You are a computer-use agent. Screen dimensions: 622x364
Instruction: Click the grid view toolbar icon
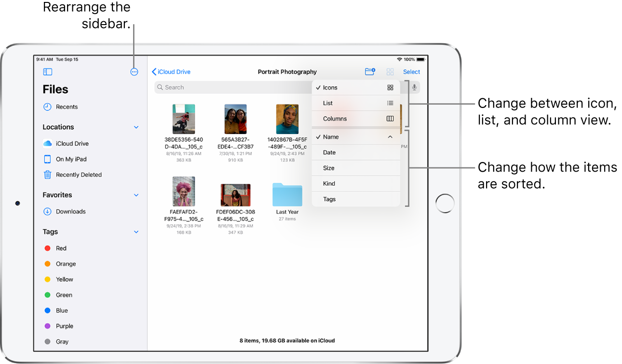390,72
